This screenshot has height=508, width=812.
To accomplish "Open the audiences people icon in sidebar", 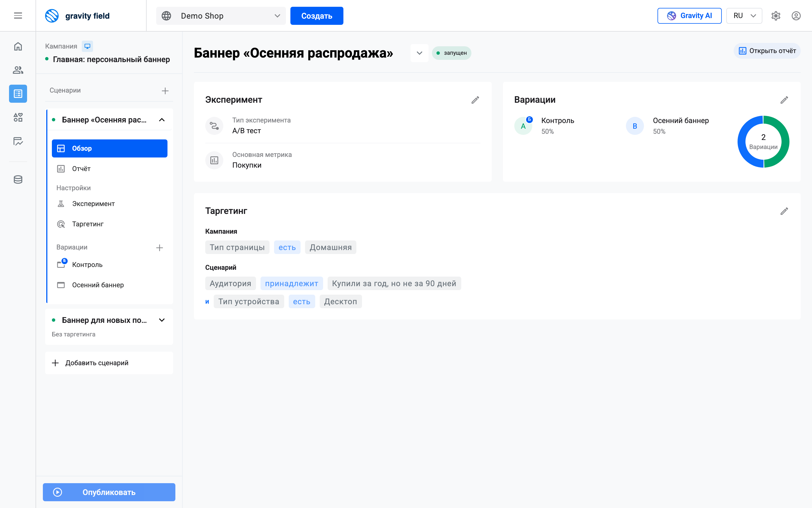I will coord(18,70).
